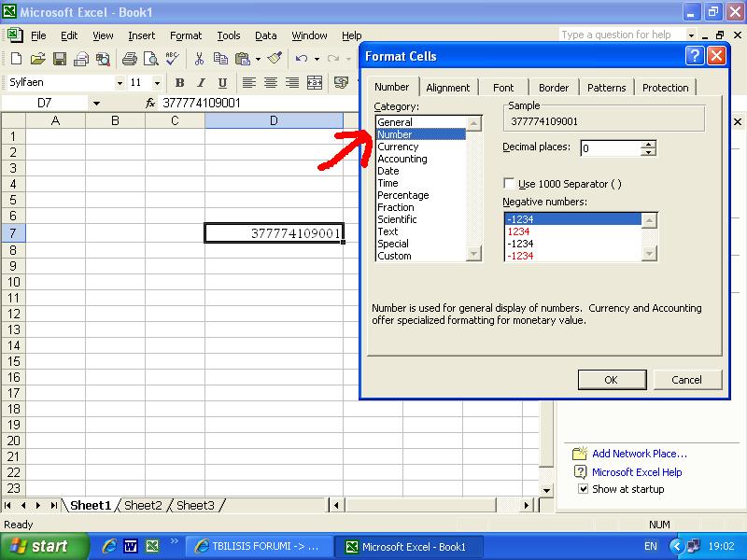Toggle Underline formatting button
747x560 pixels.
coord(222,83)
